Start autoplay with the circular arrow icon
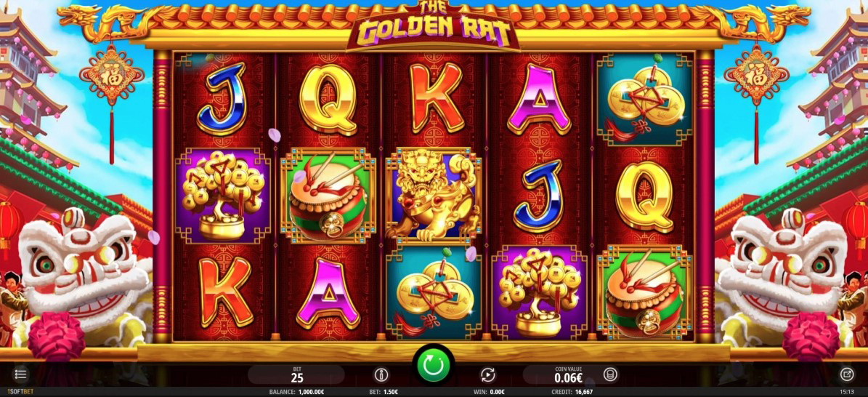This screenshot has height=397, width=868. [x=487, y=374]
